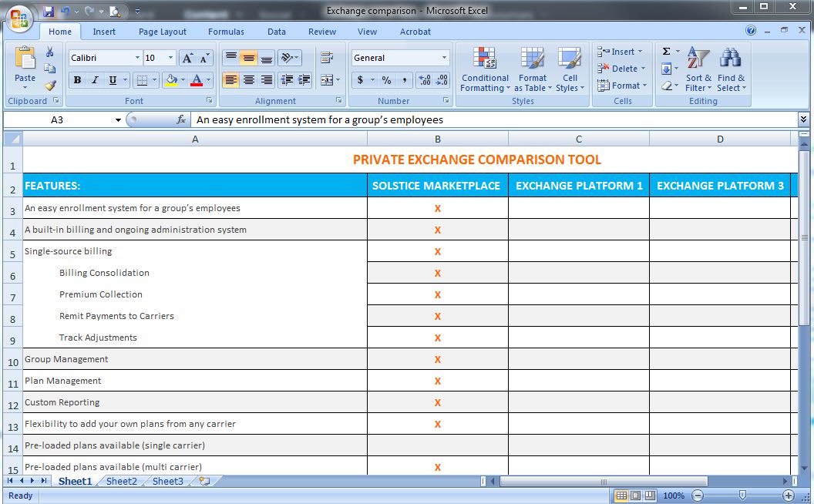This screenshot has height=504, width=814.
Task: Open Merge & Center dropdown arrow
Action: click(338, 80)
